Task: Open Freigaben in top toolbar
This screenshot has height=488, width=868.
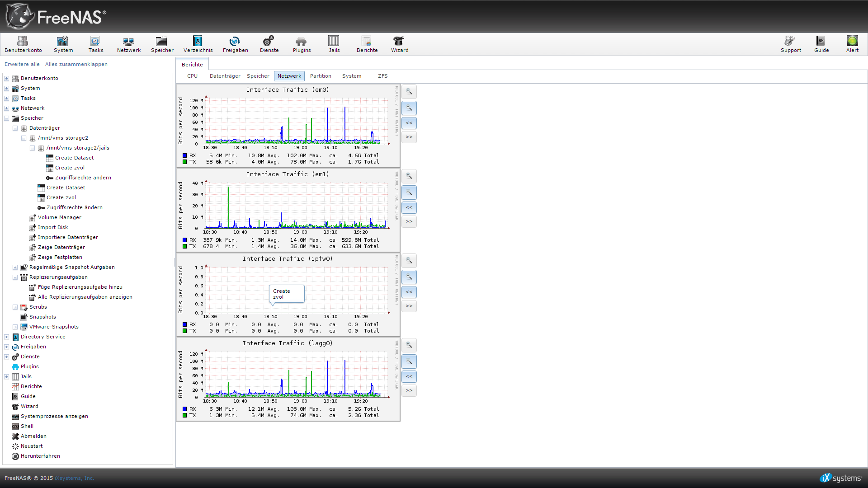Action: (235, 44)
